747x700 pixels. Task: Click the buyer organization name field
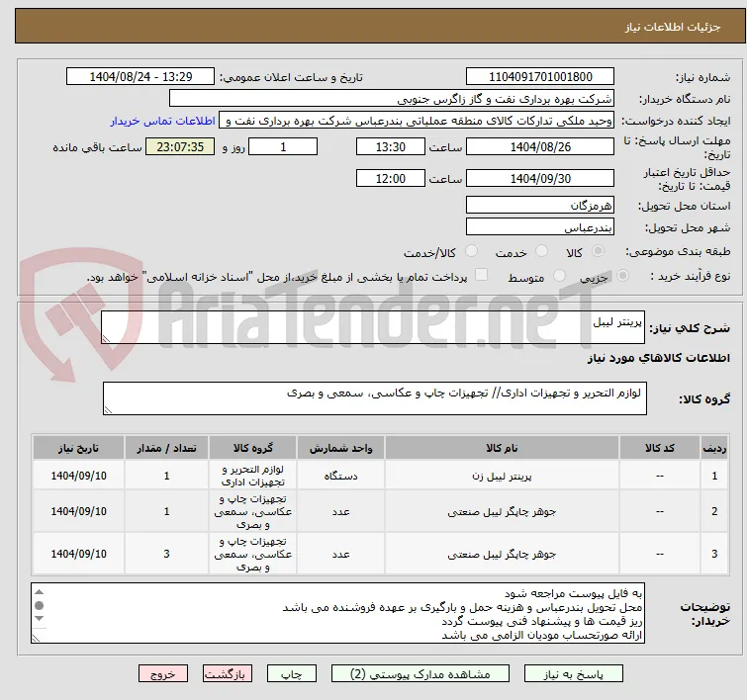(392, 99)
